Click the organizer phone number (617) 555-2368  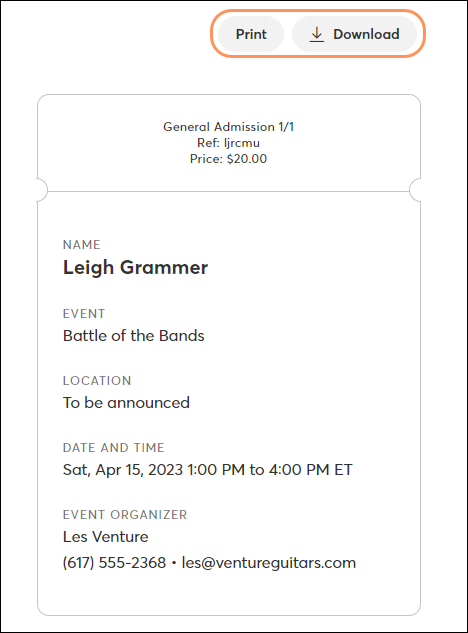114,563
